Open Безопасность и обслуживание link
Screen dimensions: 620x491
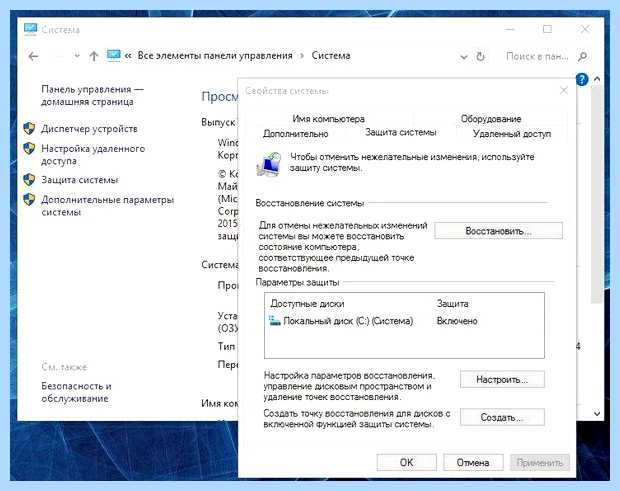pos(76,392)
